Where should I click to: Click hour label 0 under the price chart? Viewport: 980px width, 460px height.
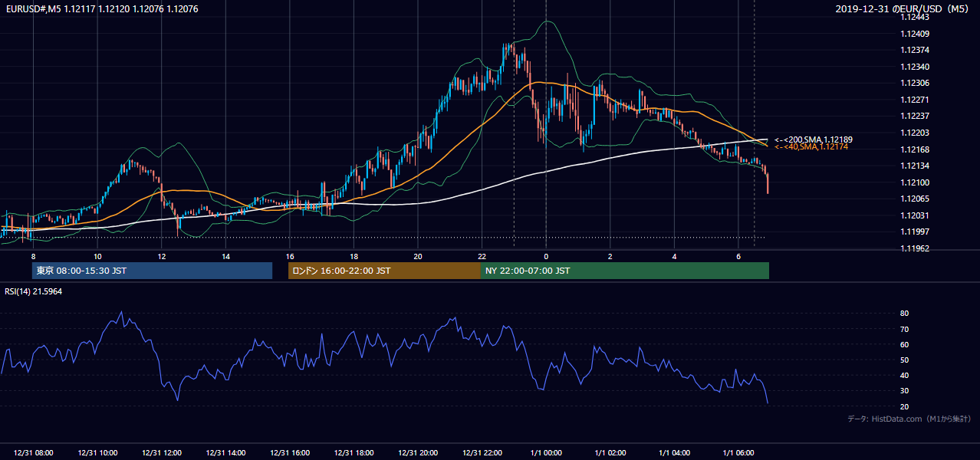[x=546, y=256]
